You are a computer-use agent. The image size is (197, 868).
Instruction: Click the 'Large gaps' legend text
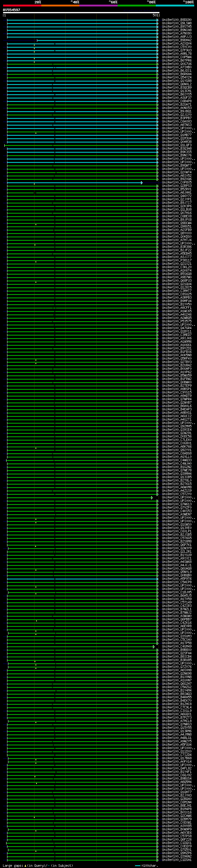coord(13,866)
